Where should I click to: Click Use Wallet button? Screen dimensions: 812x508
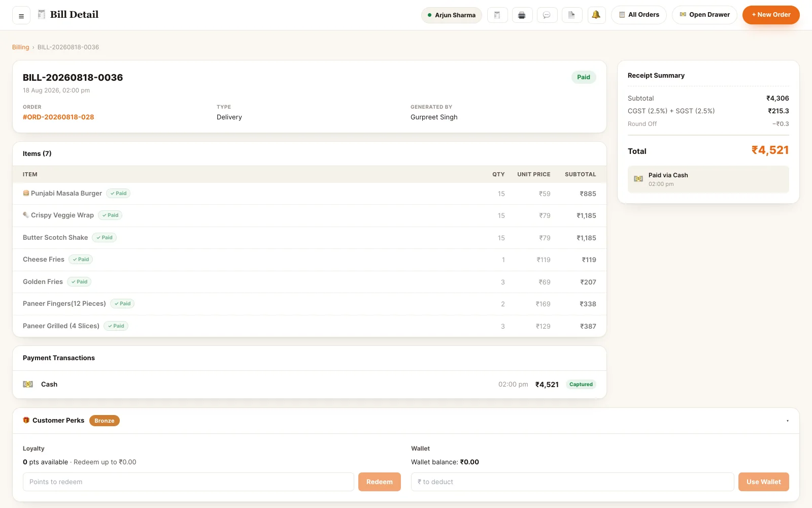tap(764, 482)
